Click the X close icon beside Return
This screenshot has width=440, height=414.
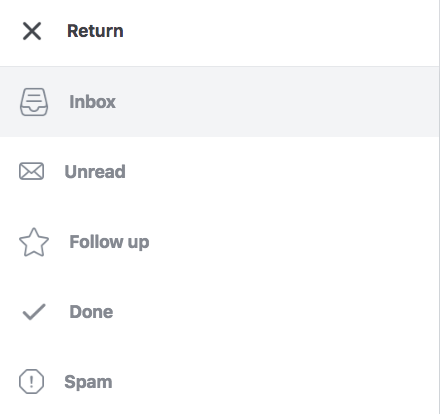coord(32,31)
